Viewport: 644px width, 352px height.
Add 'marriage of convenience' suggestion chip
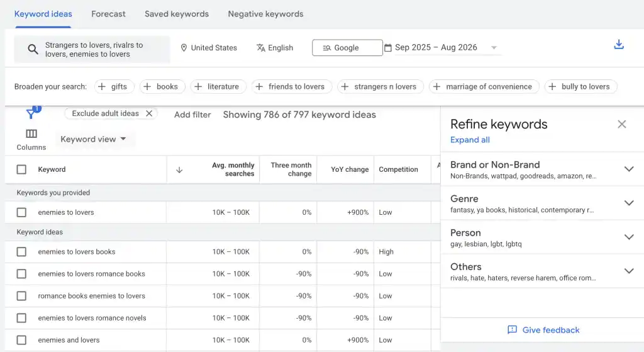point(484,87)
